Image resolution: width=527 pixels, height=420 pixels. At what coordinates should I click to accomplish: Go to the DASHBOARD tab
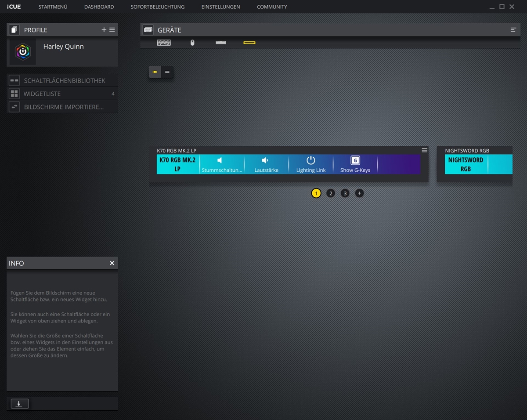coord(99,7)
